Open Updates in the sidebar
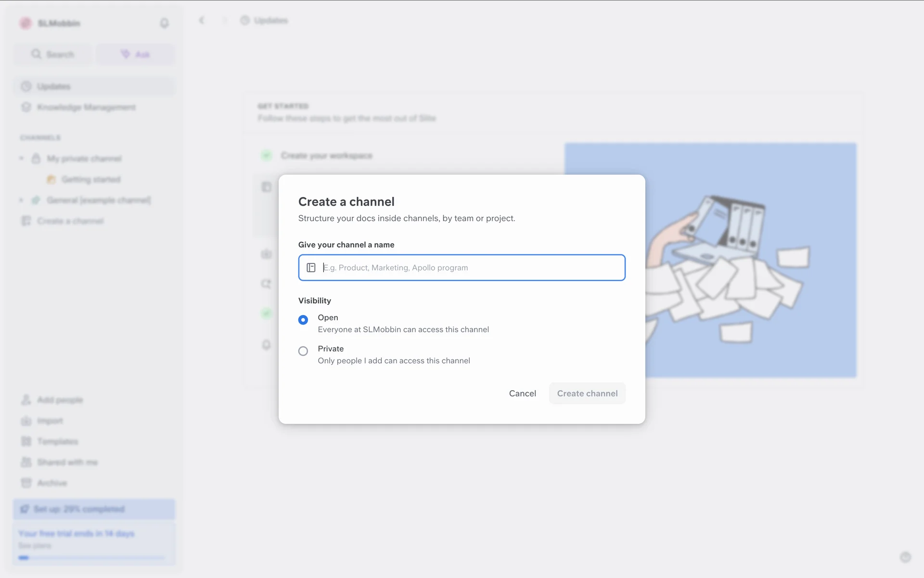The image size is (924, 578). 53,87
